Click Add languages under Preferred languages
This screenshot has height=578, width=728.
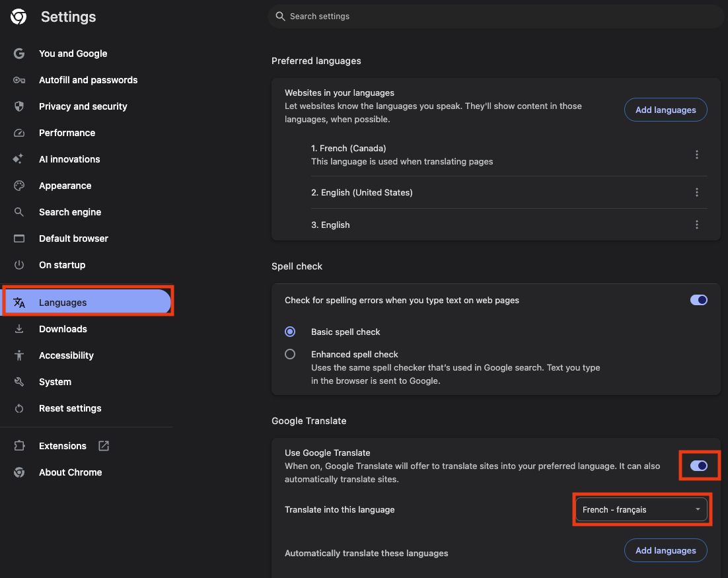[x=665, y=110]
